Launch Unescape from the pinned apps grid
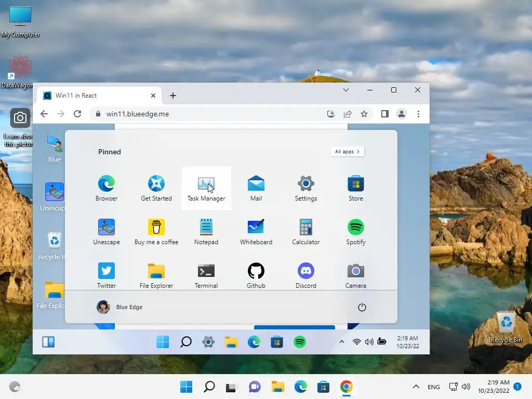 click(106, 232)
